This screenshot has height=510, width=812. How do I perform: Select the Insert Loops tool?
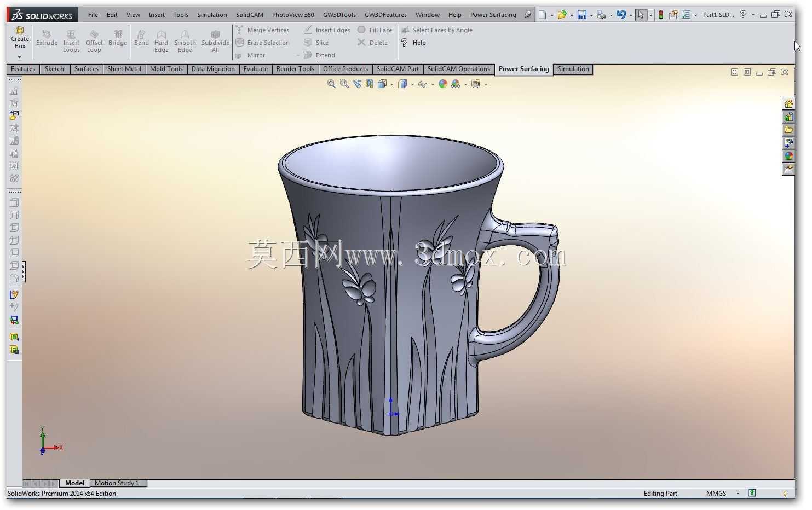tap(71, 42)
